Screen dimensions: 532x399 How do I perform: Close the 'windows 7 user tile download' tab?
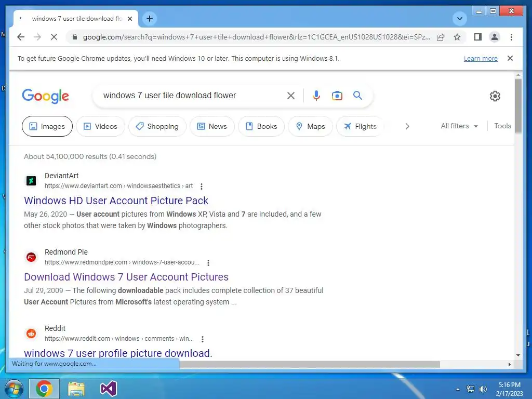coord(129,19)
